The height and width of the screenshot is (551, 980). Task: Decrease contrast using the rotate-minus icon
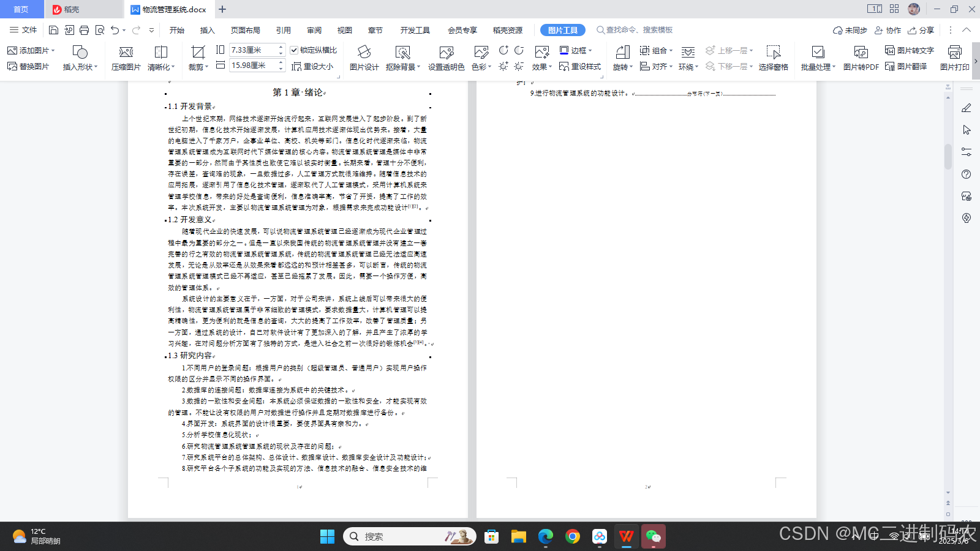click(519, 50)
